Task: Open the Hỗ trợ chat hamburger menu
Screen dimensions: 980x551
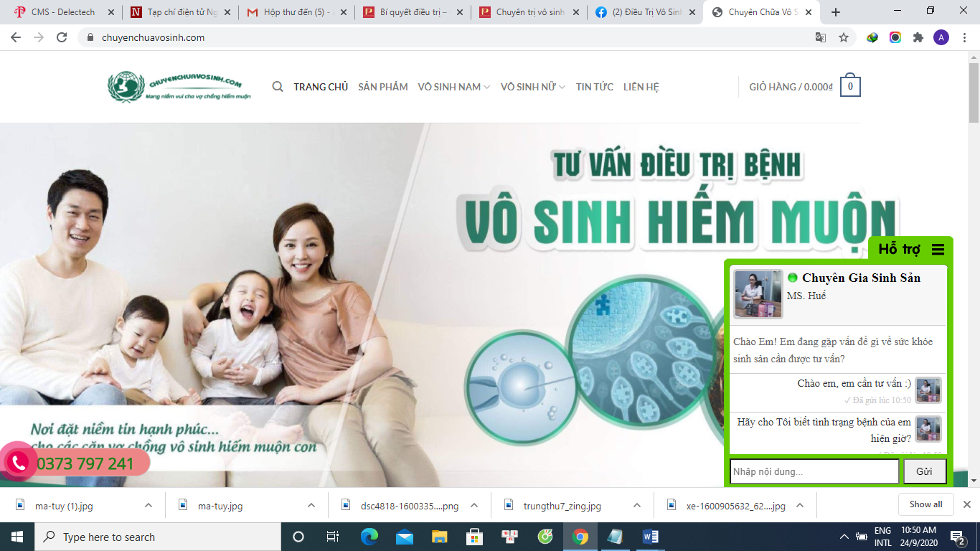Action: click(x=938, y=250)
